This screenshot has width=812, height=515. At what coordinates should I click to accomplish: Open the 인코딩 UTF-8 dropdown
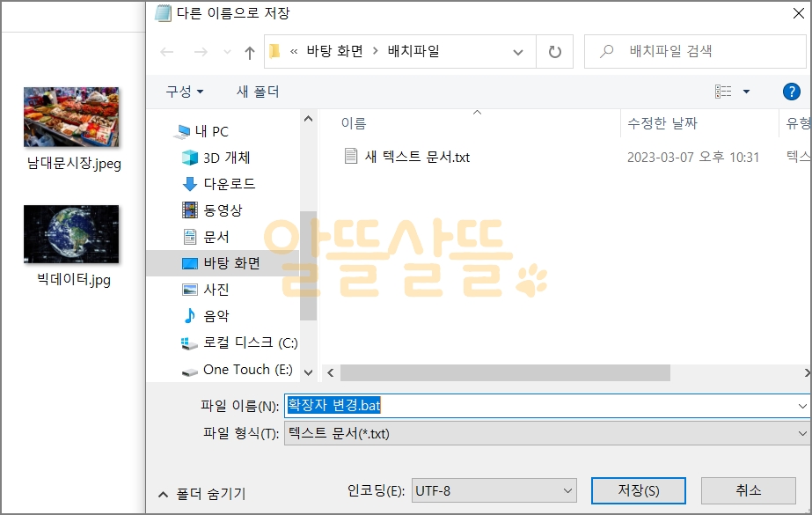(494, 490)
